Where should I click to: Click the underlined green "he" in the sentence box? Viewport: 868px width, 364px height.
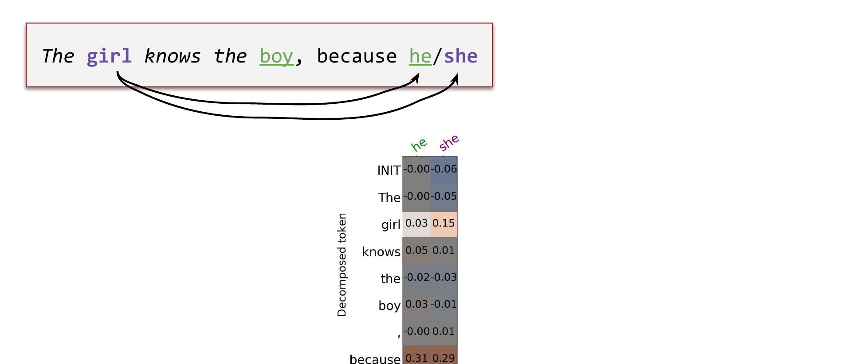(420, 56)
